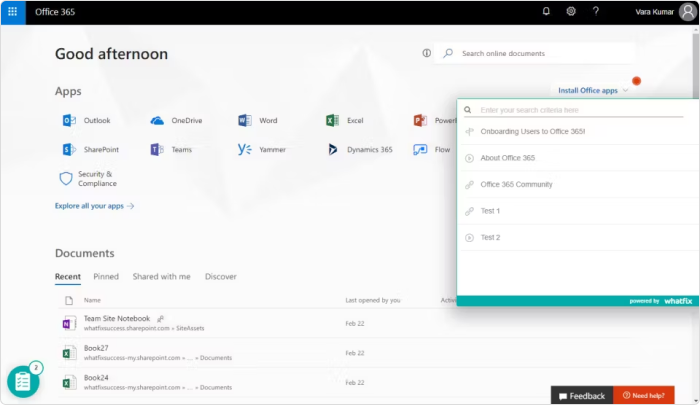Launch the SharePoint app

tap(91, 150)
